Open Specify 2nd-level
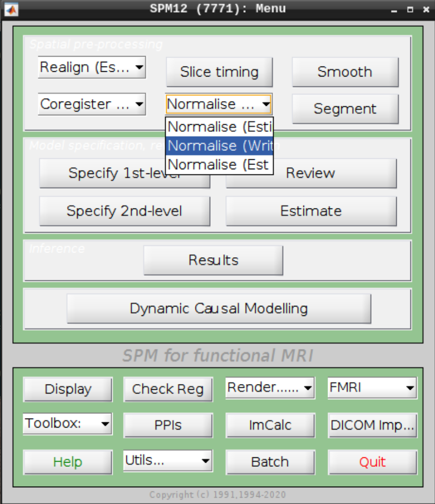Screen dimensions: 435x504 [125, 211]
